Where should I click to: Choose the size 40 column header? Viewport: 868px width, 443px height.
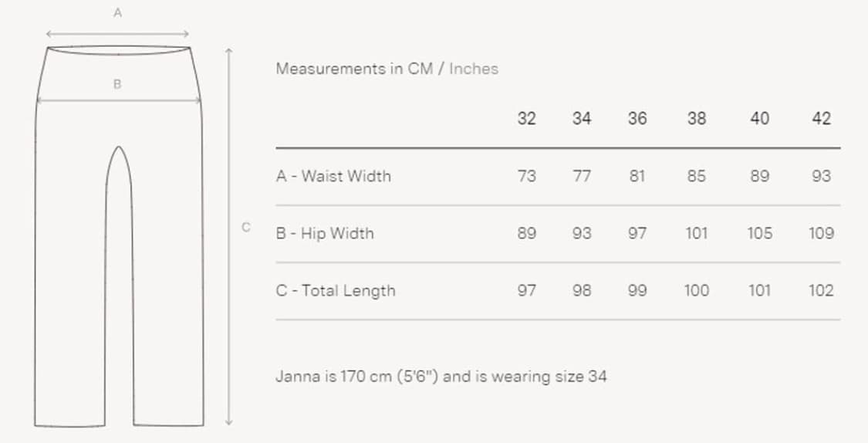click(759, 119)
